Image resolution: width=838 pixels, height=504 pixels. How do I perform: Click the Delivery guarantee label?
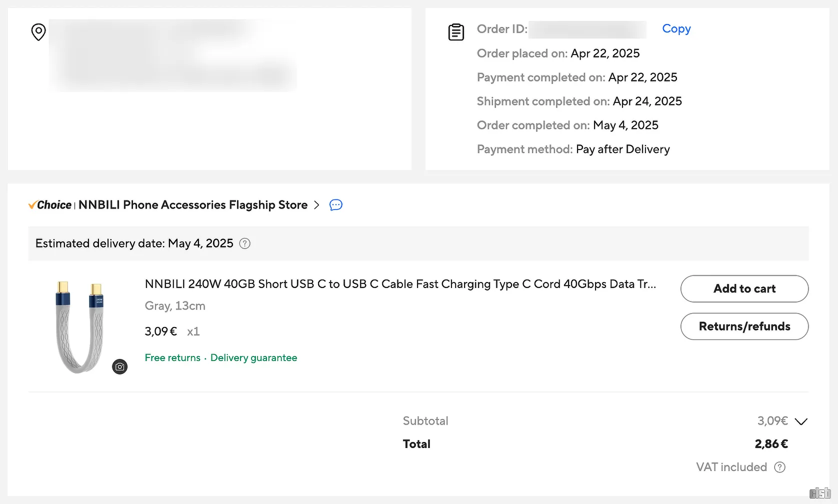point(253,357)
